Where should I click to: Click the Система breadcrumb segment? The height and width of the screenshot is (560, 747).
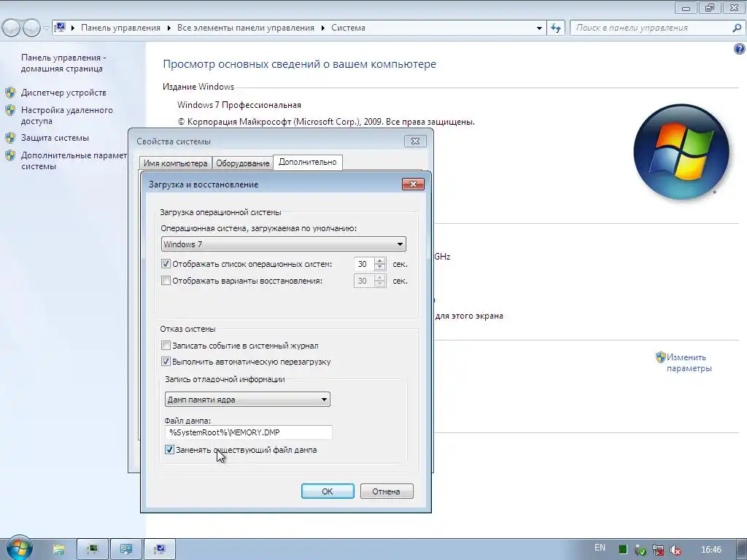pyautogui.click(x=348, y=28)
